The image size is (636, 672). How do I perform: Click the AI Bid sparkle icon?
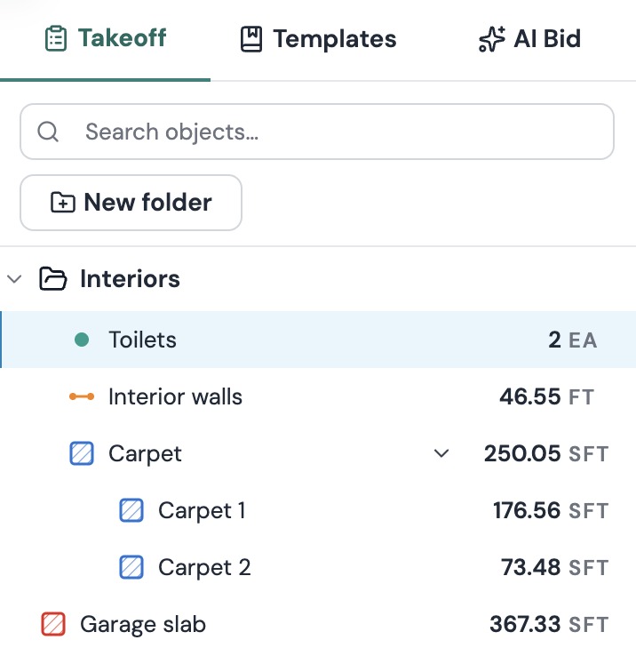tap(491, 39)
